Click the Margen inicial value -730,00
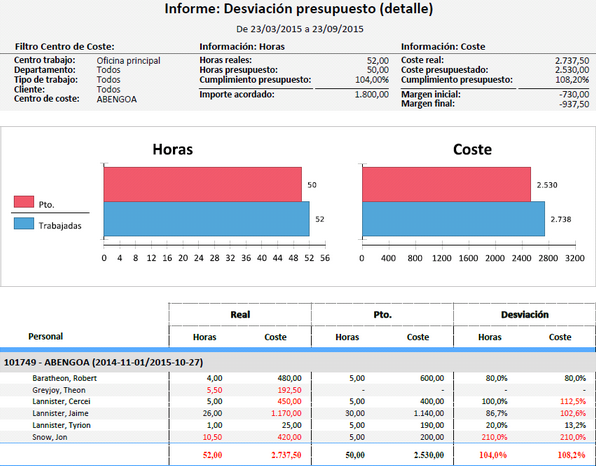Screen dimensions: 596x466 tap(574, 94)
